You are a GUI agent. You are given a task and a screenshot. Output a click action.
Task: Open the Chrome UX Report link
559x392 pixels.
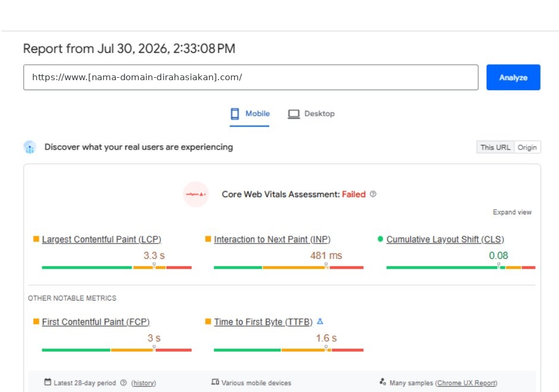point(466,383)
